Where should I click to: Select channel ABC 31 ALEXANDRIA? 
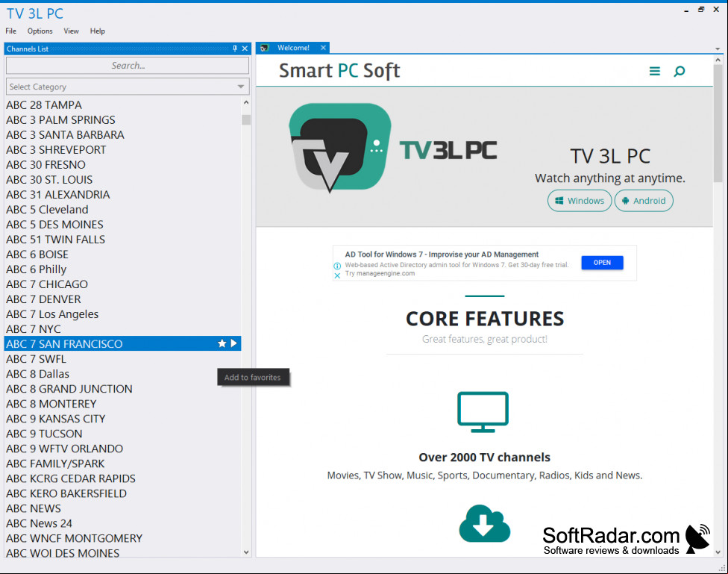122,194
